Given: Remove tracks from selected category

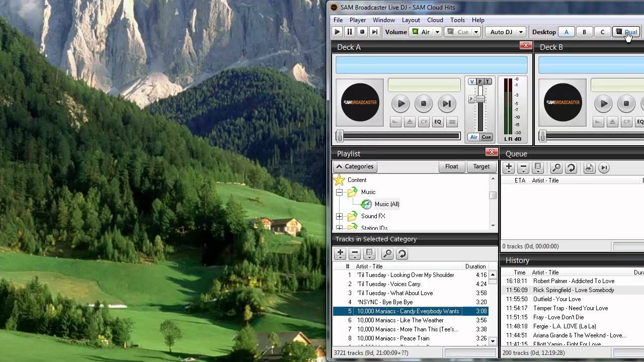Looking at the screenshot, I should (x=355, y=254).
